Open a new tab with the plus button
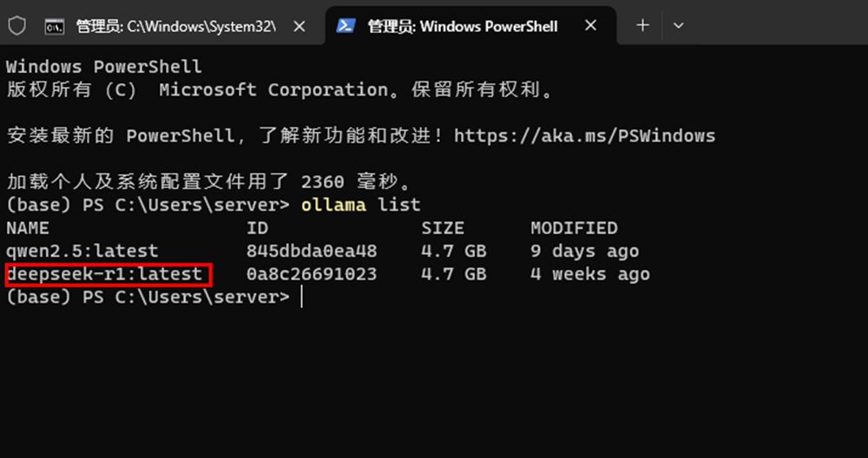 [642, 26]
